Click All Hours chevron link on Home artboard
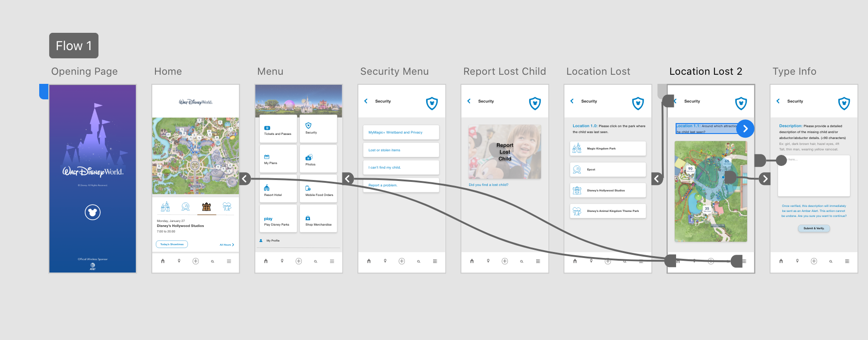This screenshot has width=868, height=340. (227, 245)
